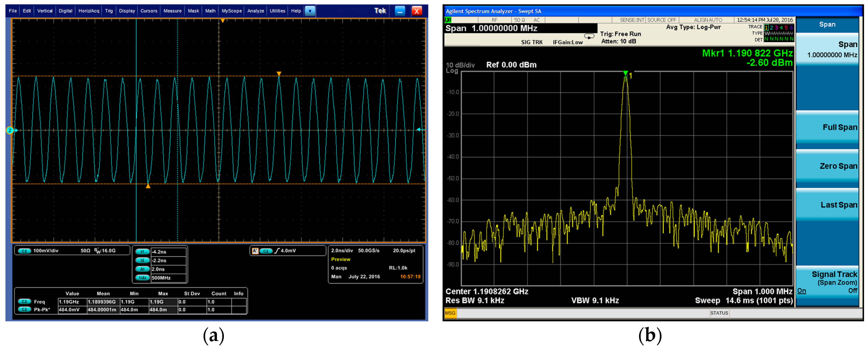Click the C2 channel badge next to 100mV/div
This screenshot has height=350, width=868.
[24, 251]
